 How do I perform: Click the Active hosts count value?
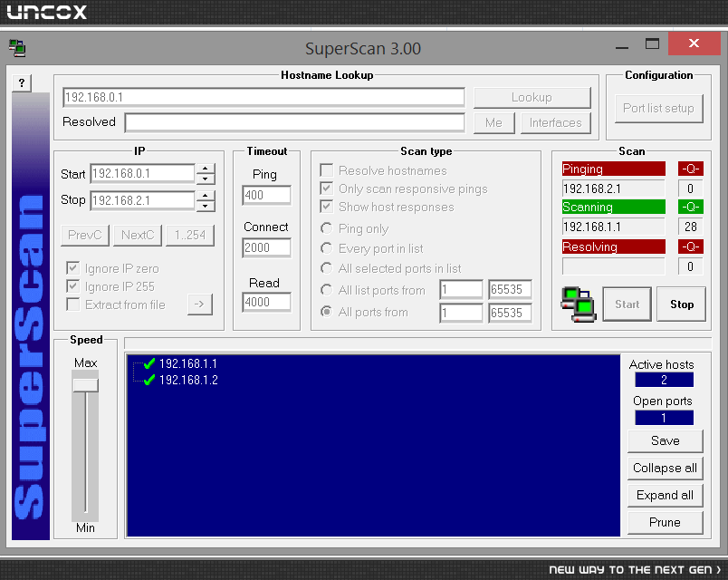tap(665, 380)
